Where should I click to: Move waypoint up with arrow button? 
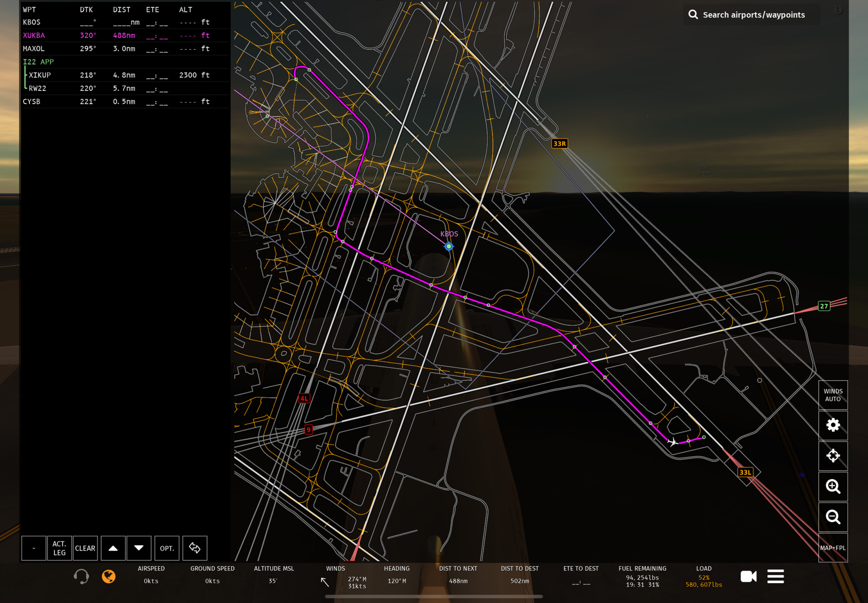point(113,548)
